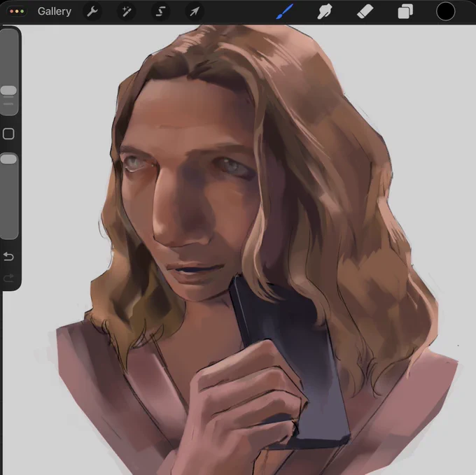Select the Smudge tool

(x=325, y=12)
